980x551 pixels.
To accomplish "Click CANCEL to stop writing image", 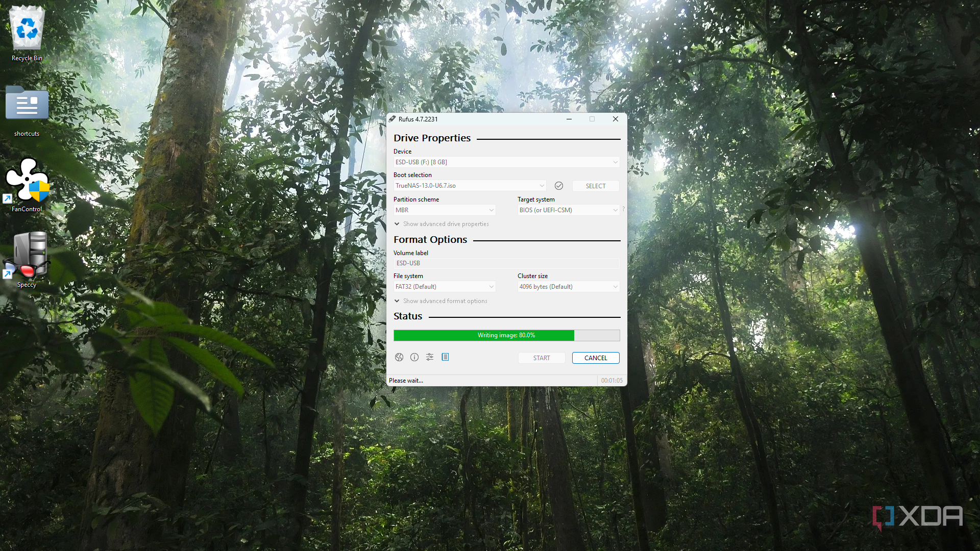I will (596, 358).
